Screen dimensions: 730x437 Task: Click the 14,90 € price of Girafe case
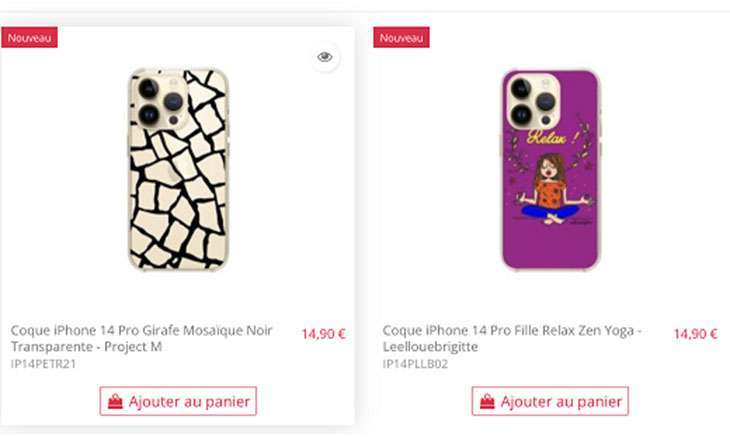pos(324,334)
